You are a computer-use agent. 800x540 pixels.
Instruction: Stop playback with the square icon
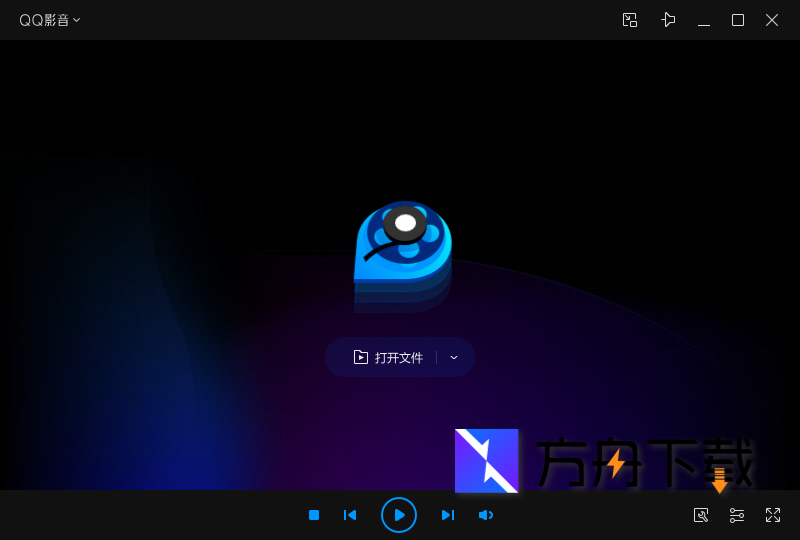click(314, 515)
